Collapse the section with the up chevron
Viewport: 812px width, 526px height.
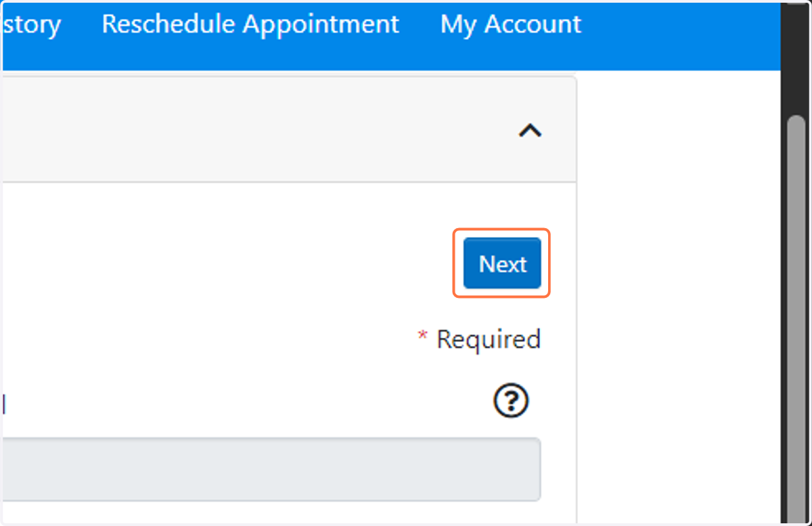[530, 130]
